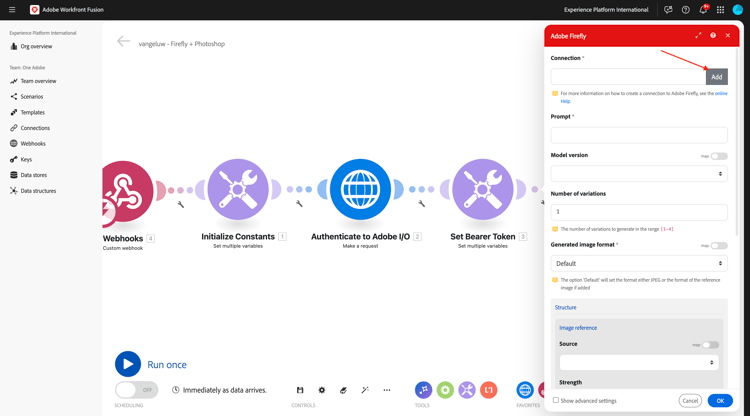Screen dimensions: 750x416
Task: Click the scenario name vangeluw - Firefly + Photoshop
Action: tap(182, 44)
